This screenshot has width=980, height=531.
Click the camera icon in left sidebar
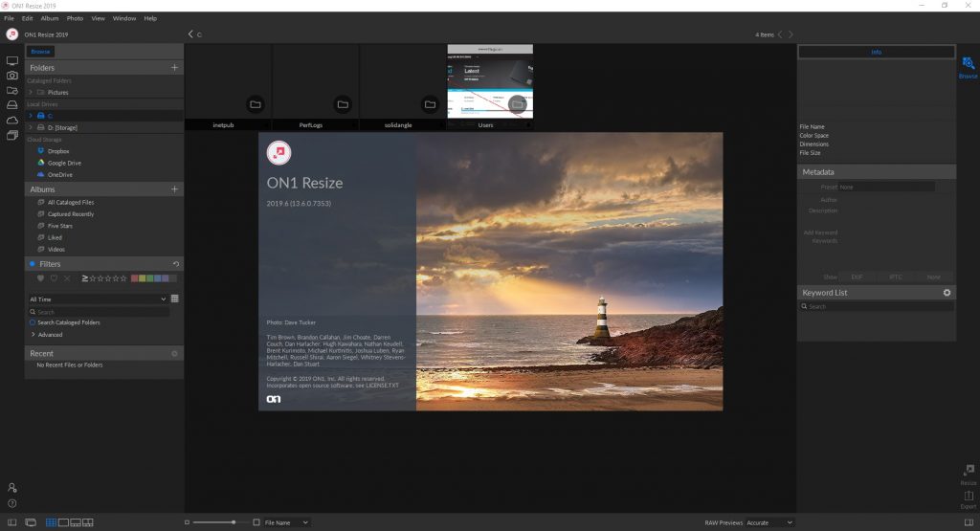pyautogui.click(x=11, y=76)
